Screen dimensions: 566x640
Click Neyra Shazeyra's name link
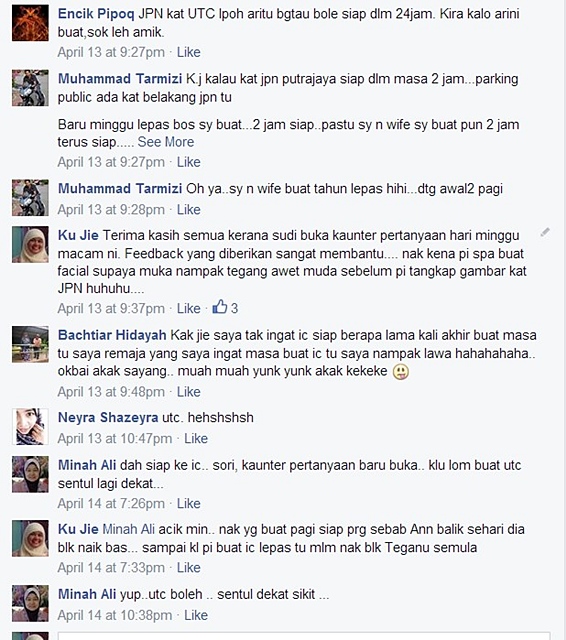[108, 417]
